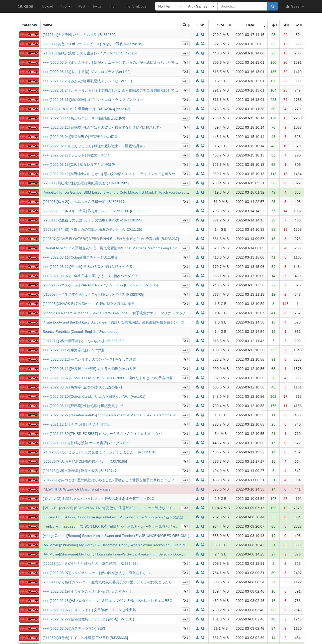
Task: Open the No filter dropdown
Action: click(x=170, y=6)
